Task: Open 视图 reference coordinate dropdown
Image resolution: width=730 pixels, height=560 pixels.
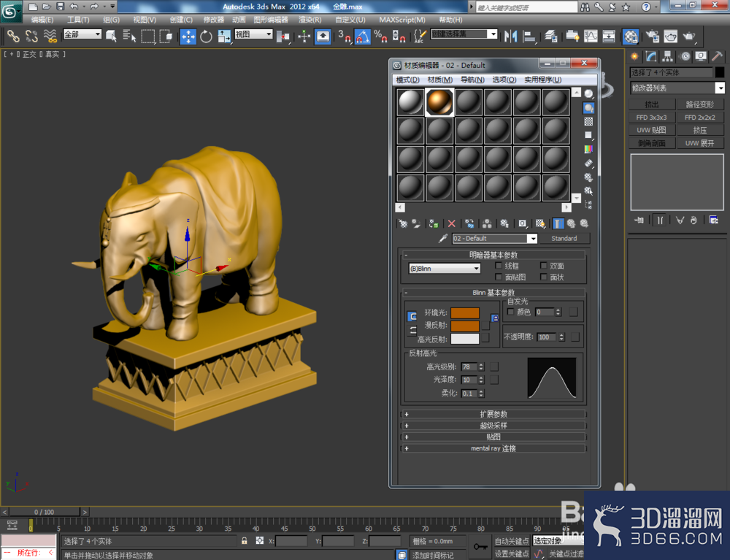Action: (x=253, y=34)
